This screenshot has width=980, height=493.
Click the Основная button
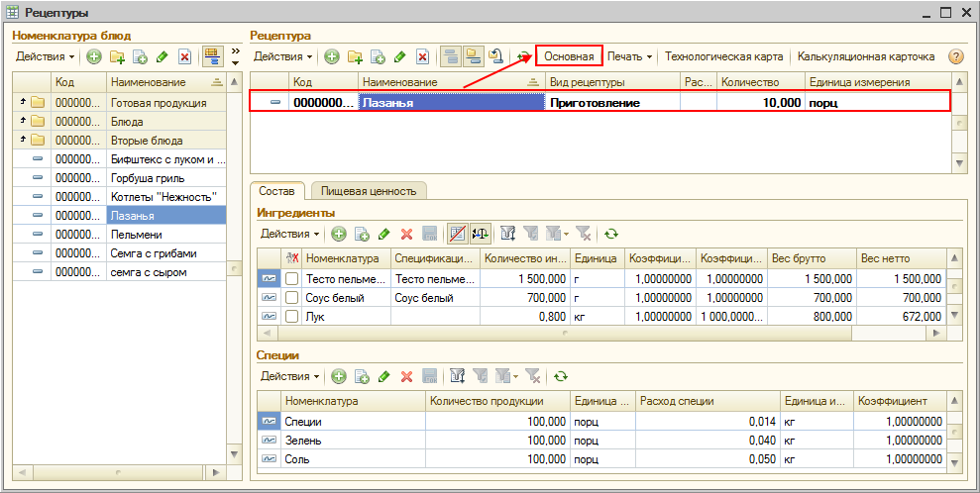click(x=569, y=57)
